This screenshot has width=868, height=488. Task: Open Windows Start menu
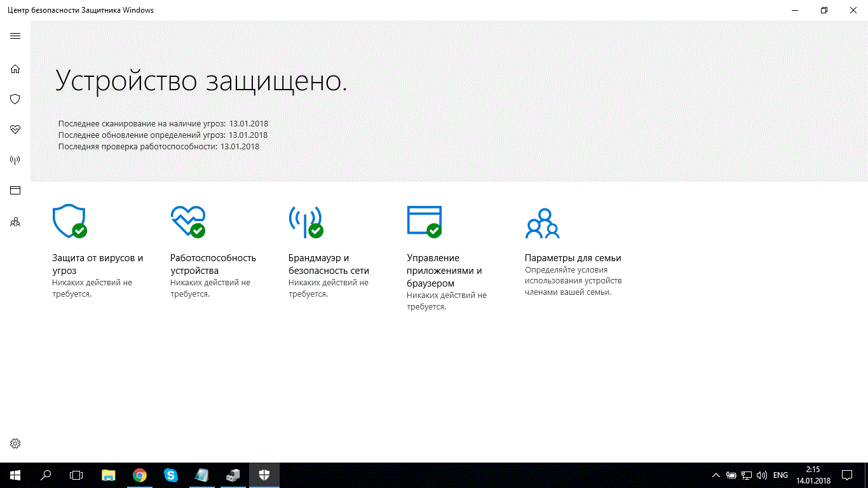click(15, 475)
